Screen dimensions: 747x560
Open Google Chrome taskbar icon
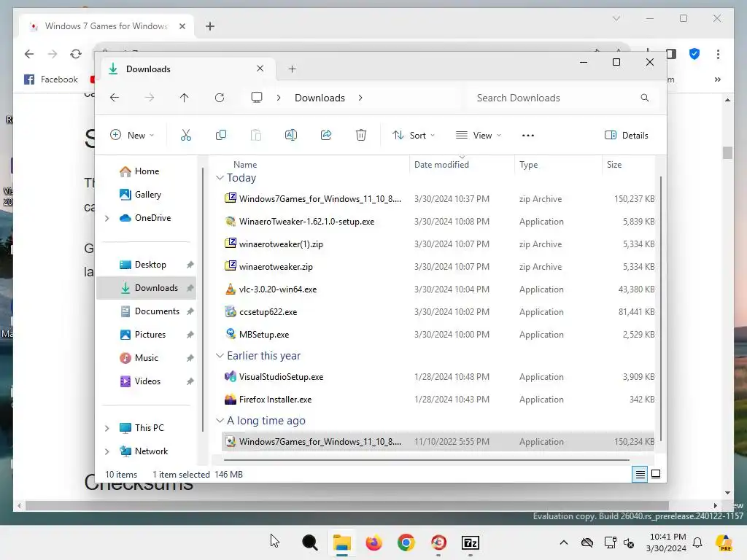pos(406,542)
